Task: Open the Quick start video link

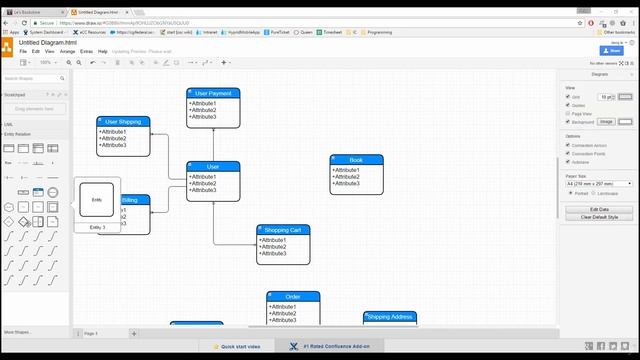Action: tap(237, 347)
